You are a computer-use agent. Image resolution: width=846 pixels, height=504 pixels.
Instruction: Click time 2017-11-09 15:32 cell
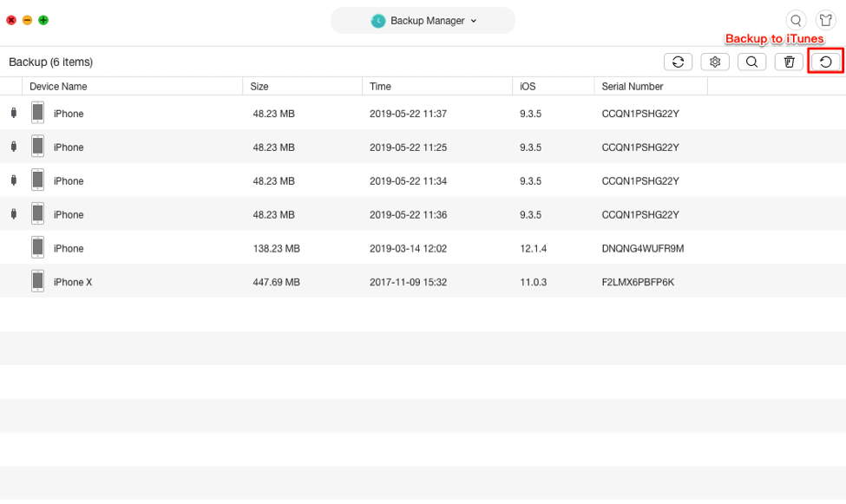click(408, 282)
